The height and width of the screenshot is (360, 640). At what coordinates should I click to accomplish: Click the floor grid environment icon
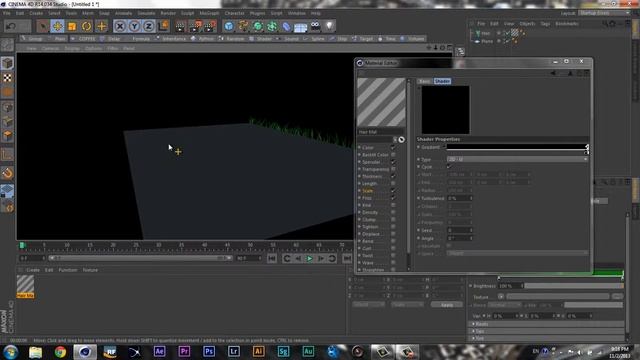coord(300,27)
